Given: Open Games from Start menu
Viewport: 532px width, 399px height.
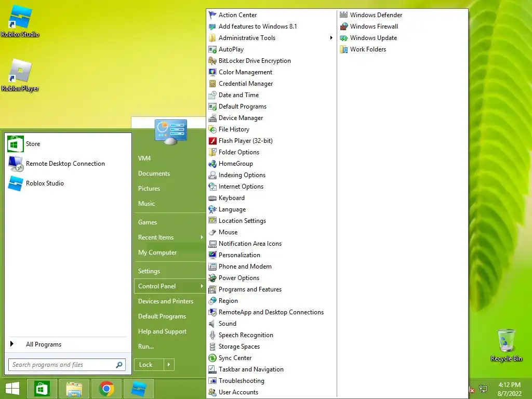Looking at the screenshot, I should click(147, 222).
